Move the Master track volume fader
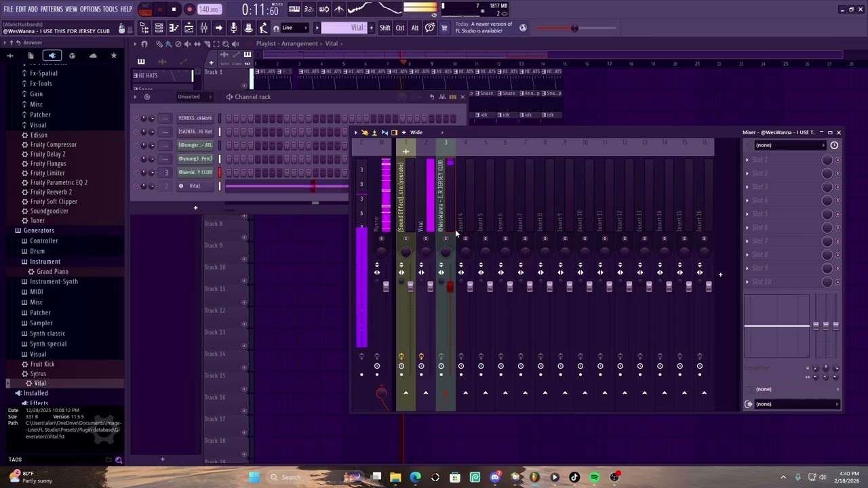The image size is (868, 488). (x=386, y=287)
